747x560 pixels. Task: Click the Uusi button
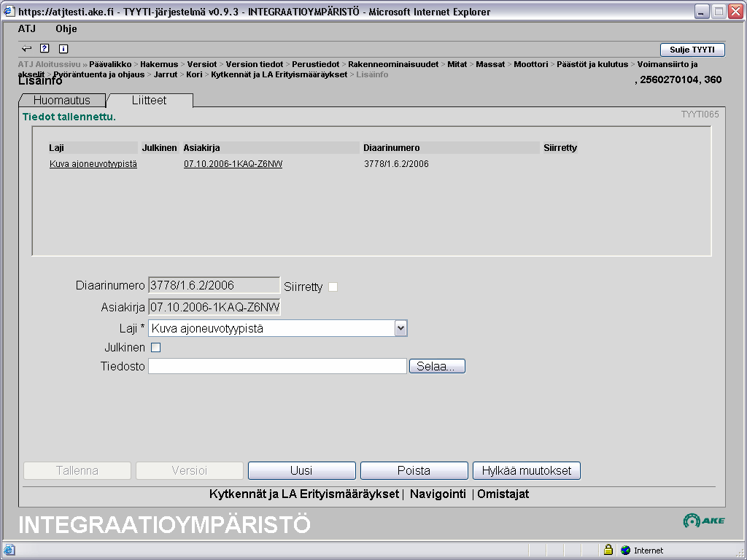coord(301,470)
